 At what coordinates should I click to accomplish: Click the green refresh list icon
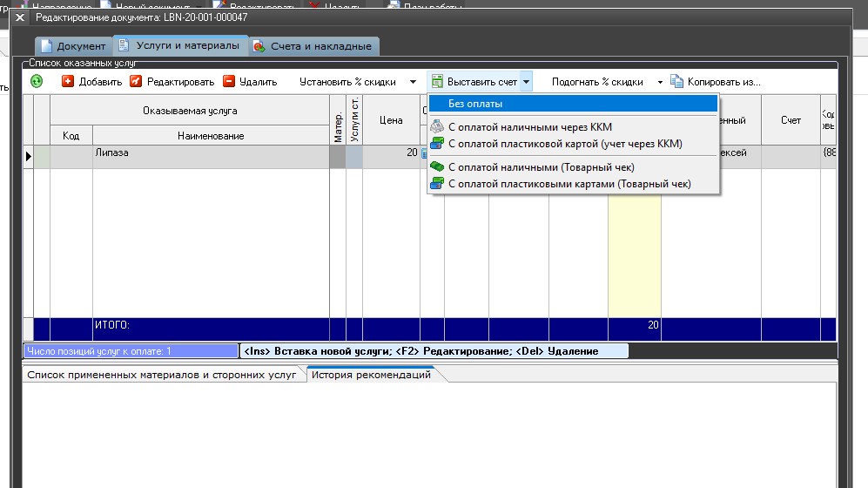[x=37, y=82]
